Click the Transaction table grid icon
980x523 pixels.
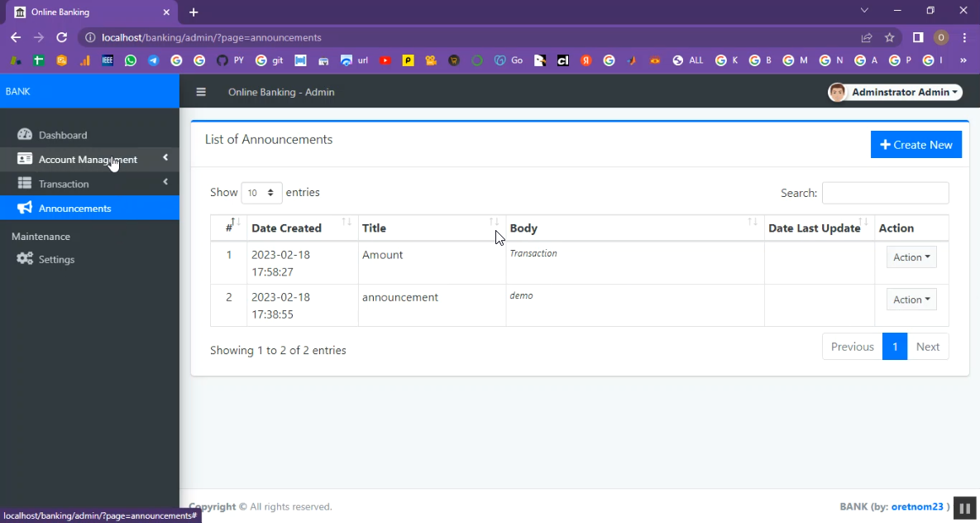pos(25,184)
